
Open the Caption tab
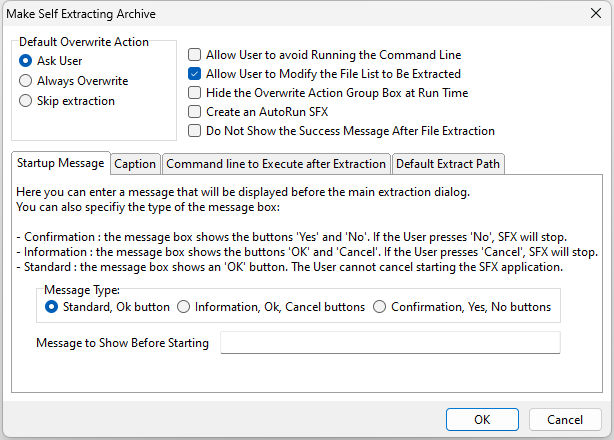[x=135, y=164]
